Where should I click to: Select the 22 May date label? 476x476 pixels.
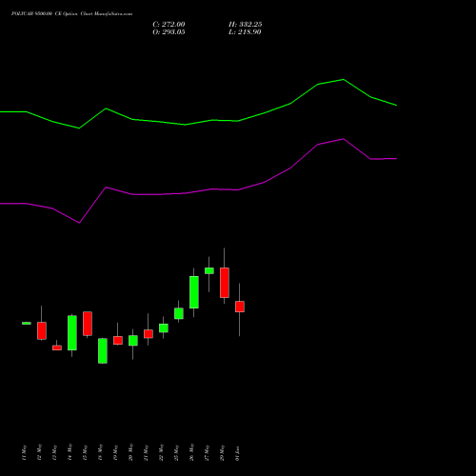(x=161, y=453)
